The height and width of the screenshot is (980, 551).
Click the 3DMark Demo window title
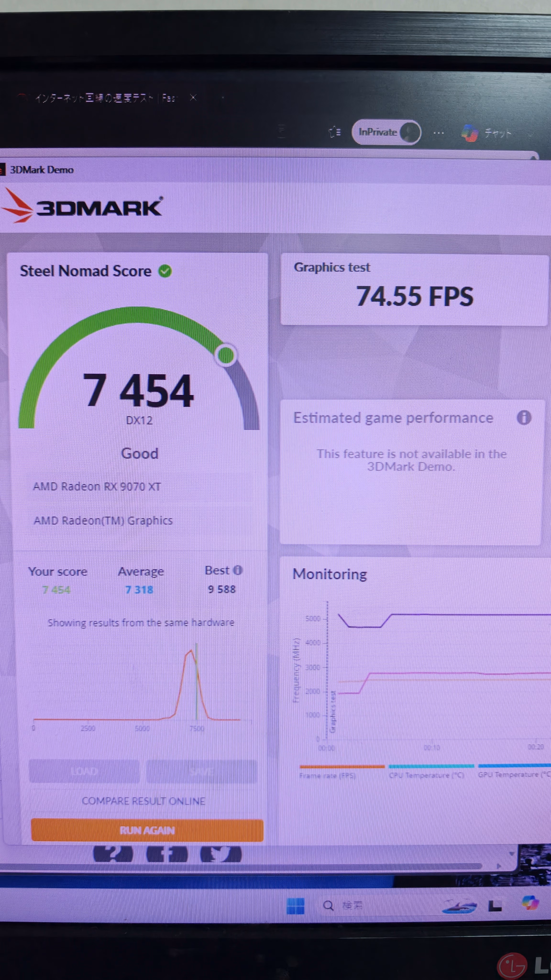click(42, 170)
